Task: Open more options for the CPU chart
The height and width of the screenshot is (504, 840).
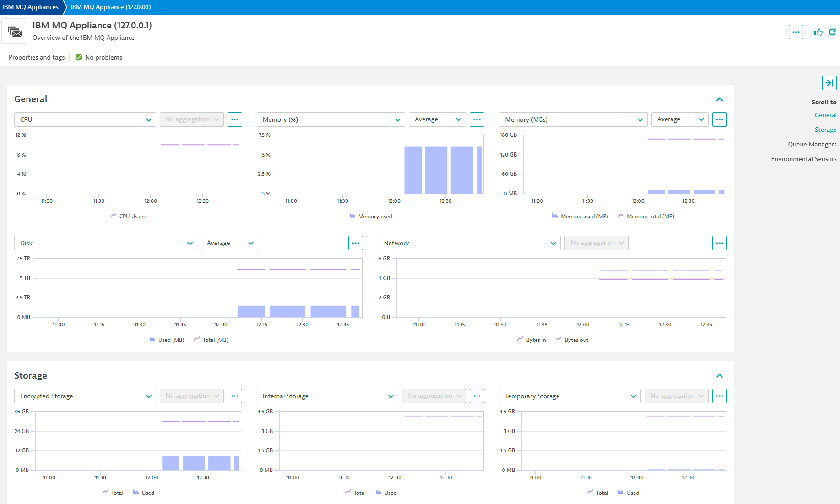Action: [235, 119]
